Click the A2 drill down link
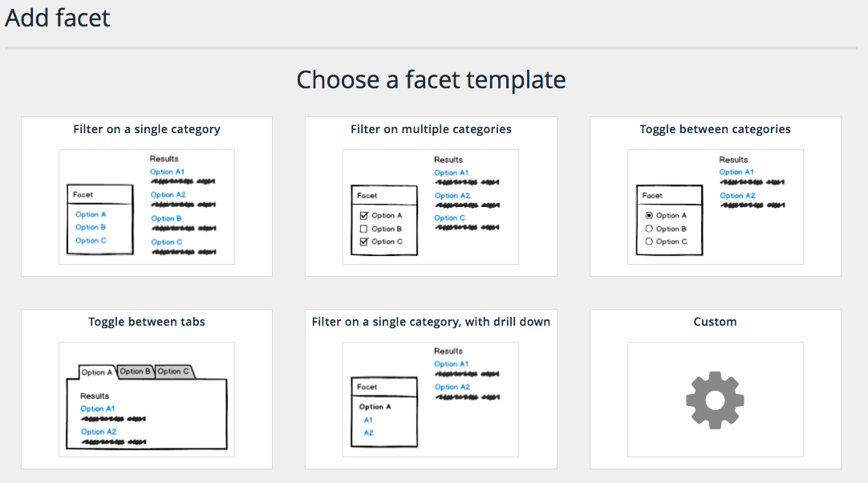 coord(368,433)
